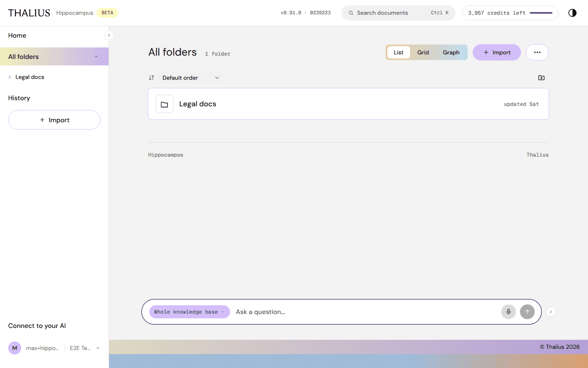
Task: Expand the account menu chevron at bottom left
Action: coord(98,348)
